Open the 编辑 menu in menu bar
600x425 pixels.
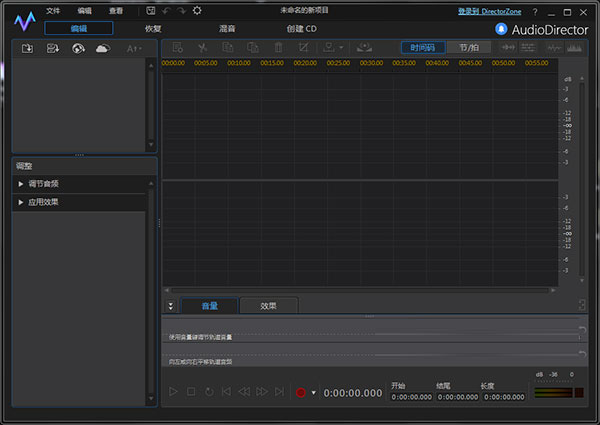pos(84,11)
